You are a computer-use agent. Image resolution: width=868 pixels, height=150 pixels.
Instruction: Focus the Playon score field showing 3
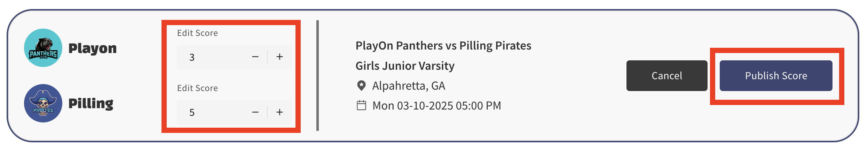pos(212,57)
